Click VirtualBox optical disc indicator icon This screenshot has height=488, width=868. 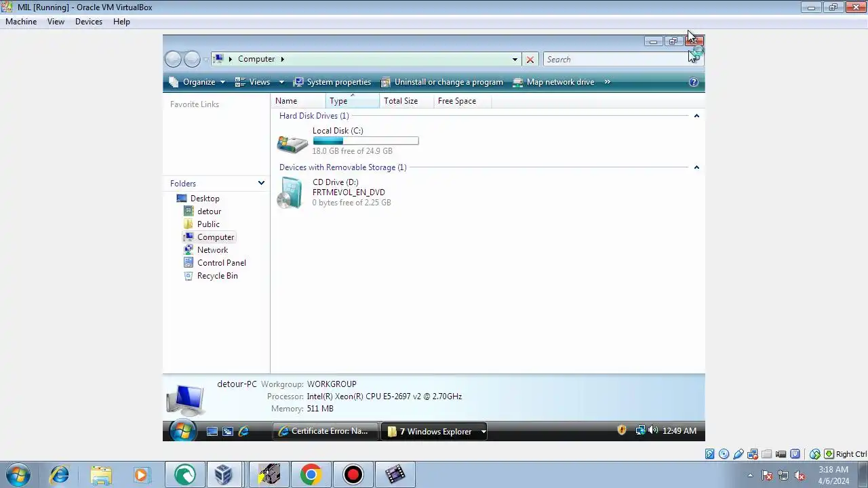click(724, 454)
